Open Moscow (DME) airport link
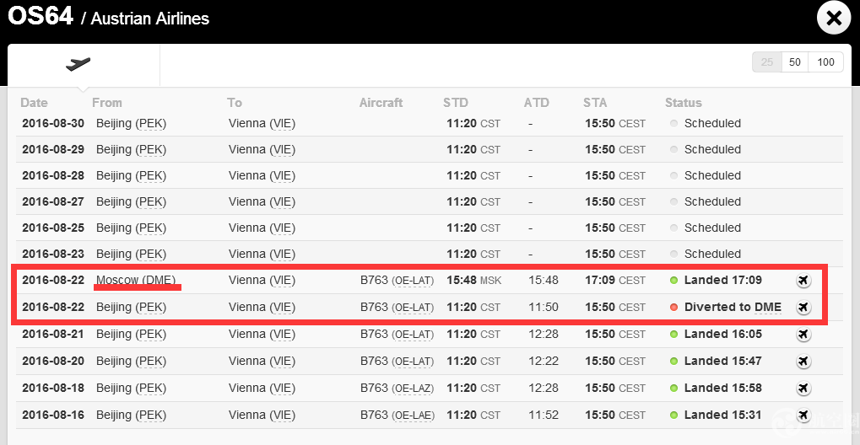The width and height of the screenshot is (860, 445). point(136,280)
